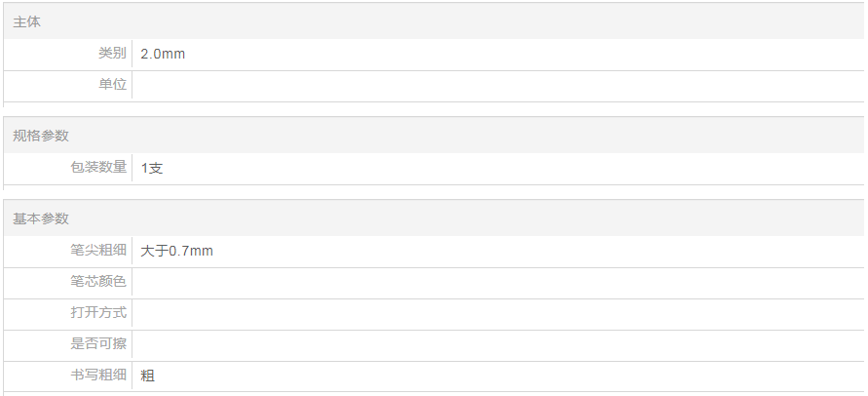Click the 书写粗细 row label

coord(98,376)
